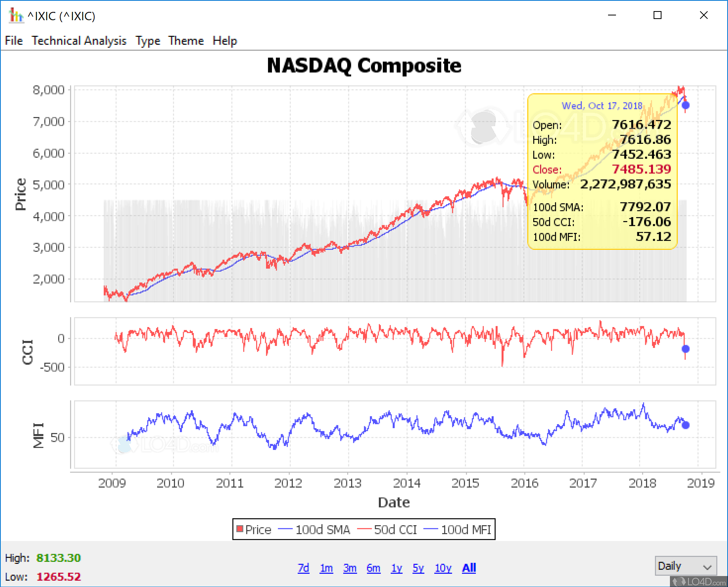Click the CCI axis title
This screenshot has height=587, width=728.
point(27,352)
